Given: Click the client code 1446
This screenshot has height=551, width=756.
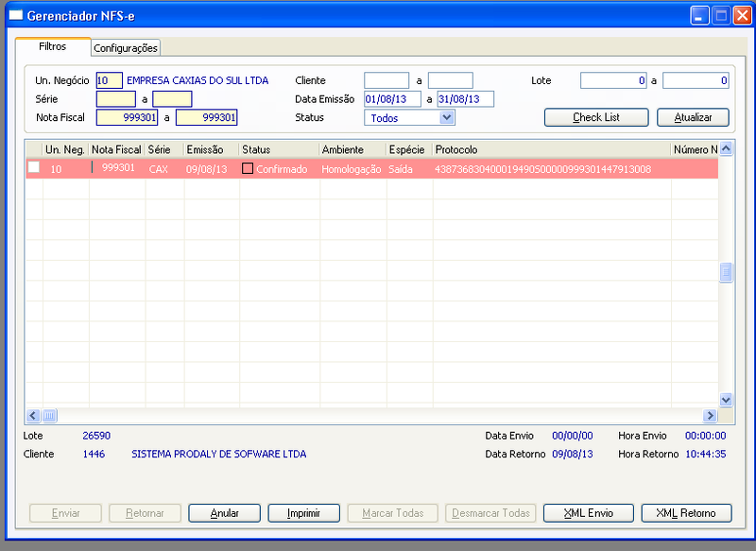Looking at the screenshot, I should pos(94,454).
